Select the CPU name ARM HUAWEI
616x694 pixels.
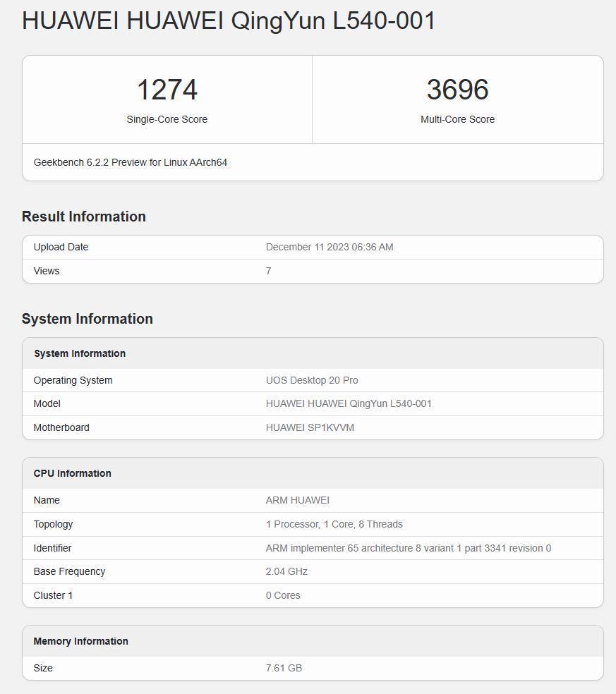coord(297,500)
